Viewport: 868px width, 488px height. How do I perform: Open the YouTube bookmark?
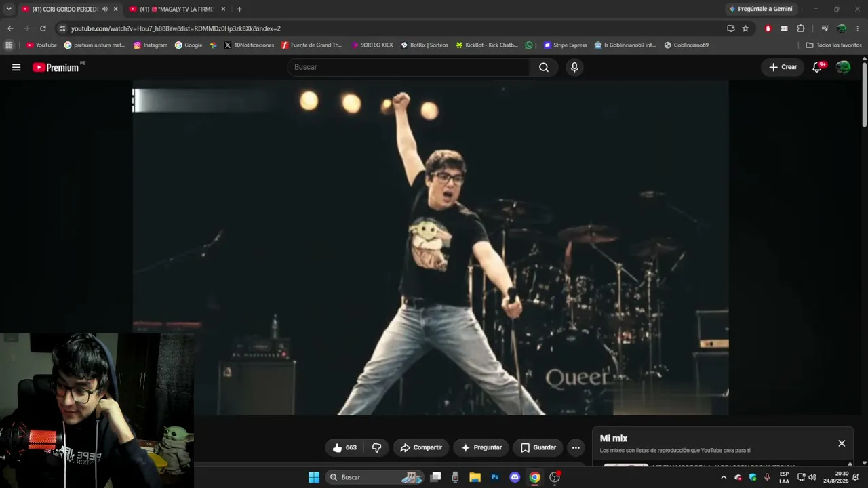[x=41, y=45]
